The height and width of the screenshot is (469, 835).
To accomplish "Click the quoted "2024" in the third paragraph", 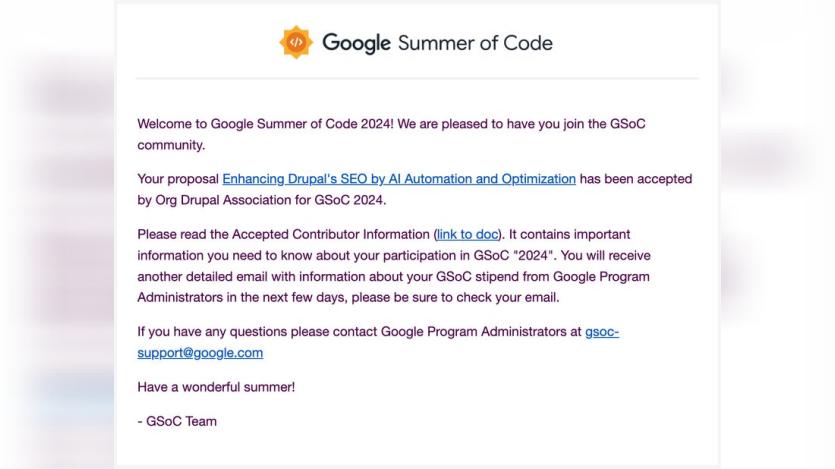I will click(534, 256).
